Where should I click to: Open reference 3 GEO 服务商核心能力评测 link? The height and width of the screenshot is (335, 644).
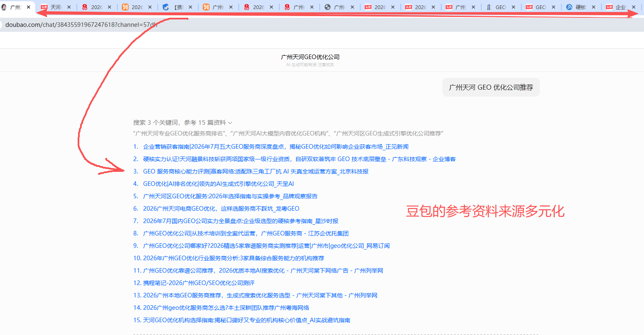256,171
